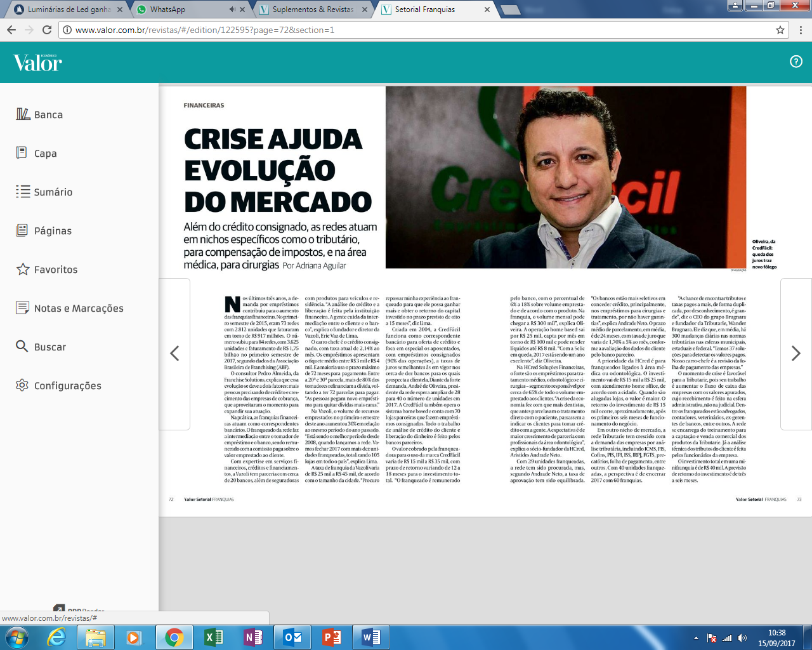Image resolution: width=812 pixels, height=650 pixels.
Task: Open the Buscar search option
Action: (x=41, y=347)
